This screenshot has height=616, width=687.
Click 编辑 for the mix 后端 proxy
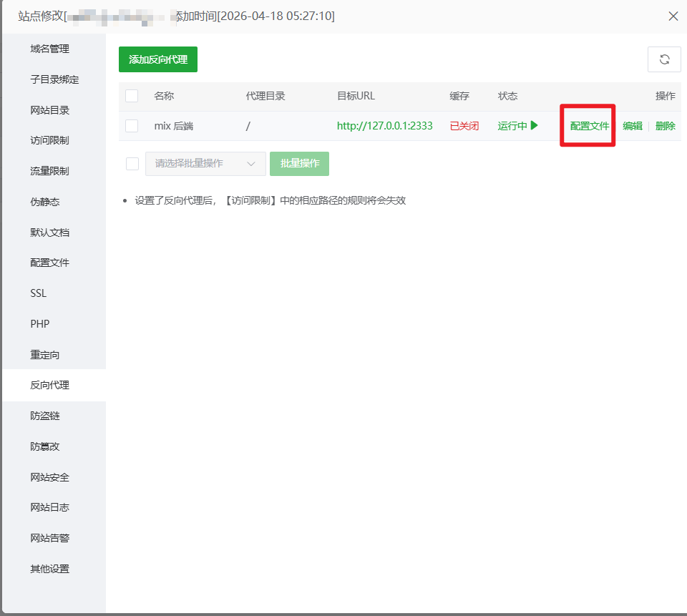(633, 126)
